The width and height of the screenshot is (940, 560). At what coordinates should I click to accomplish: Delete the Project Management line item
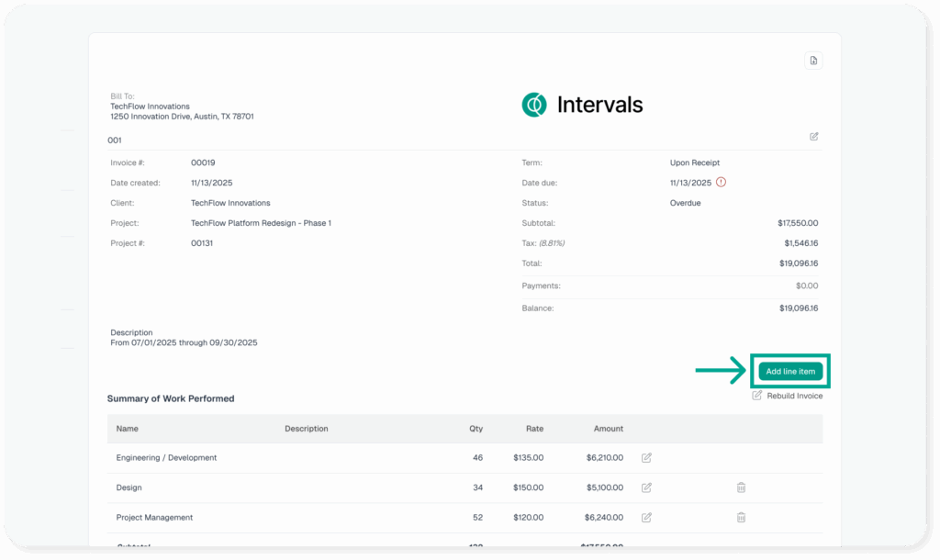coord(741,518)
